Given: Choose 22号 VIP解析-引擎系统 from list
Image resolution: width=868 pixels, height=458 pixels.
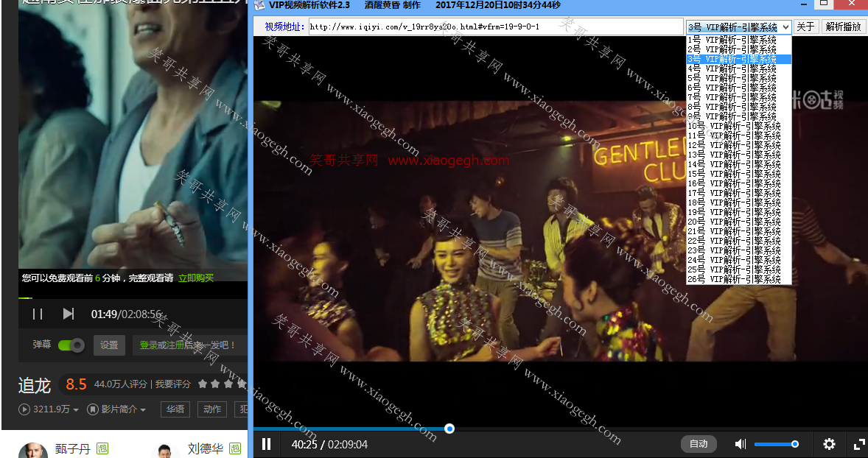Looking at the screenshot, I should point(739,241).
